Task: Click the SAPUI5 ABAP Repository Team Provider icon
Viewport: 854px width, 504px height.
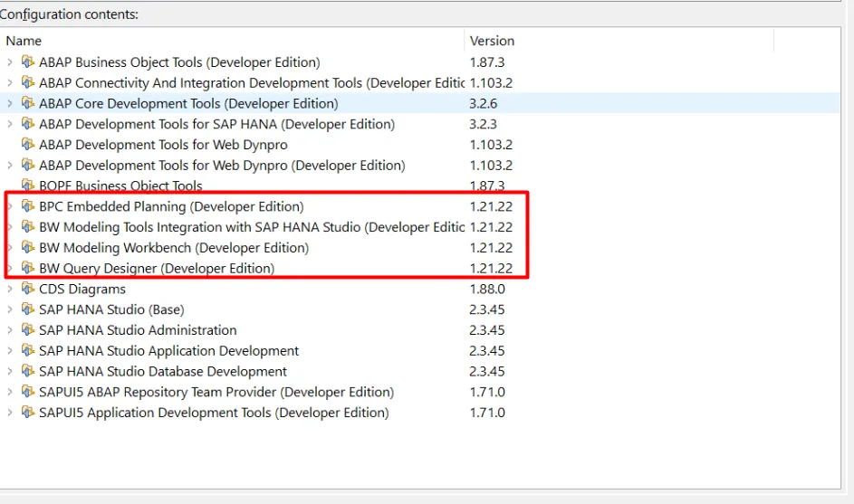Action: pos(28,391)
